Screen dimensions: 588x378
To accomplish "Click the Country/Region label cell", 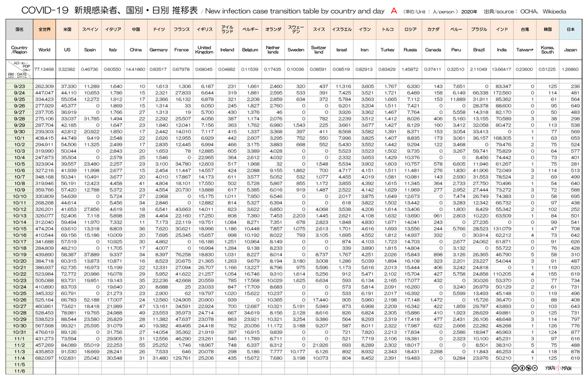I will [x=20, y=49].
